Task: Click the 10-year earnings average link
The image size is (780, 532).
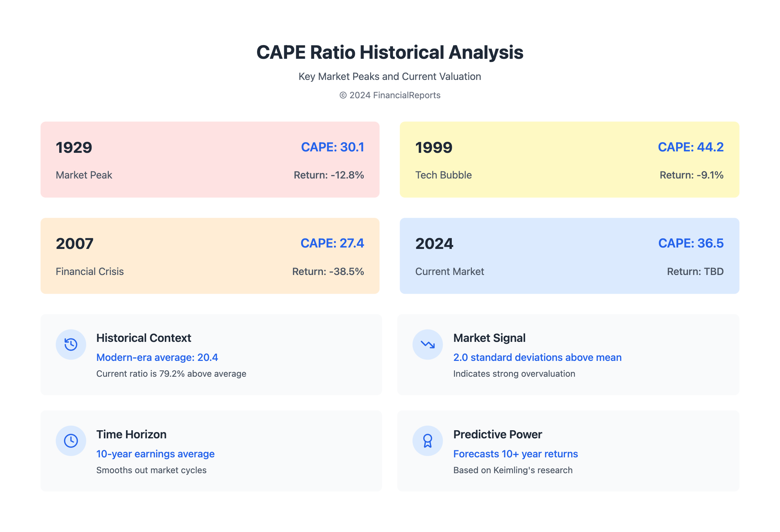Action: coord(155,454)
